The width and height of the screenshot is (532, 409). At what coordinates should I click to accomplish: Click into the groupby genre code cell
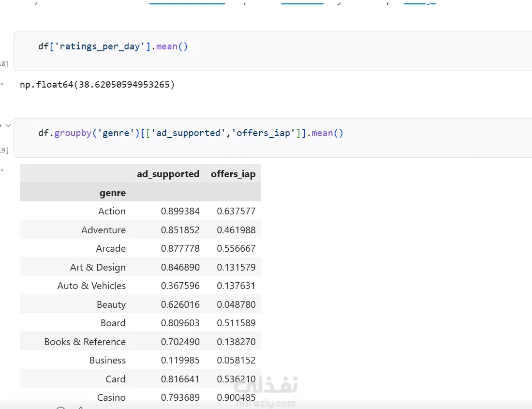[x=273, y=138]
